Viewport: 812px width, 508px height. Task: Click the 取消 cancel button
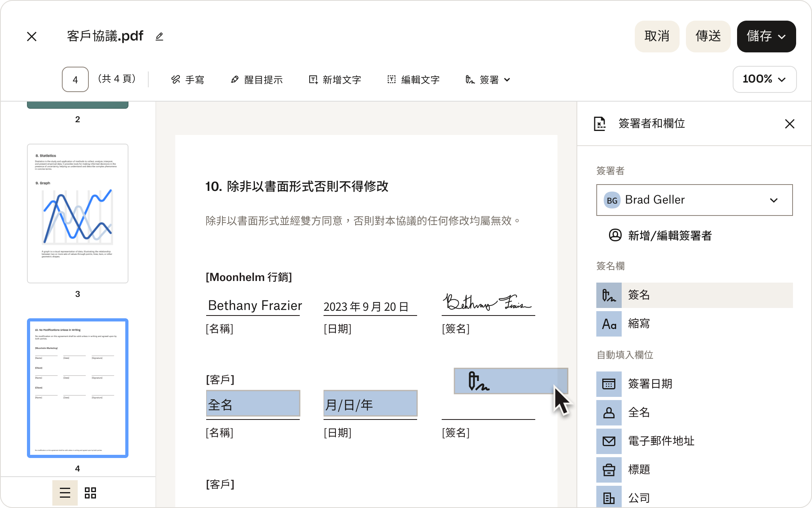point(657,37)
